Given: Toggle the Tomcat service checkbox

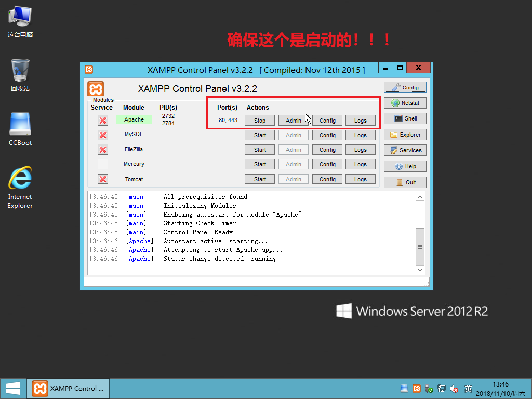Looking at the screenshot, I should 103,179.
